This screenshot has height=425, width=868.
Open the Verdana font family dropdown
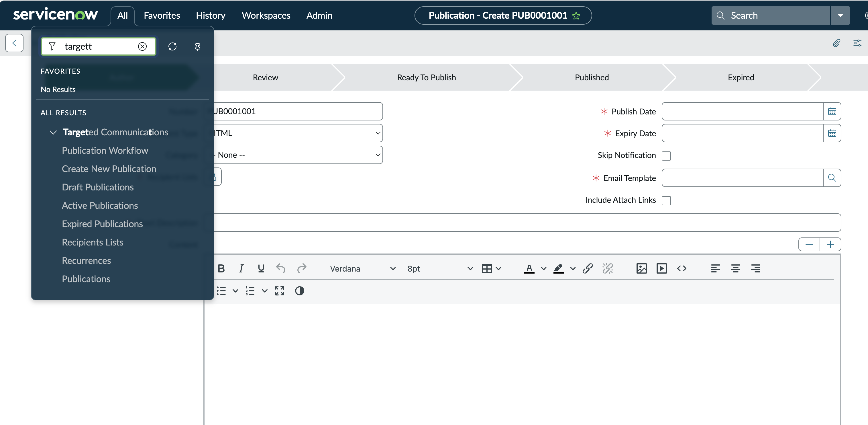(363, 268)
